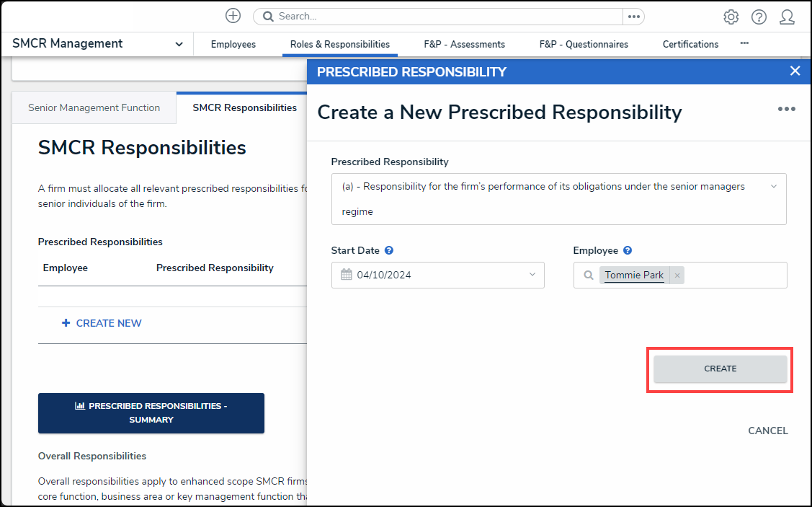Close the Prescribed Responsibility panel
Screen dimensions: 812x507
tap(795, 71)
